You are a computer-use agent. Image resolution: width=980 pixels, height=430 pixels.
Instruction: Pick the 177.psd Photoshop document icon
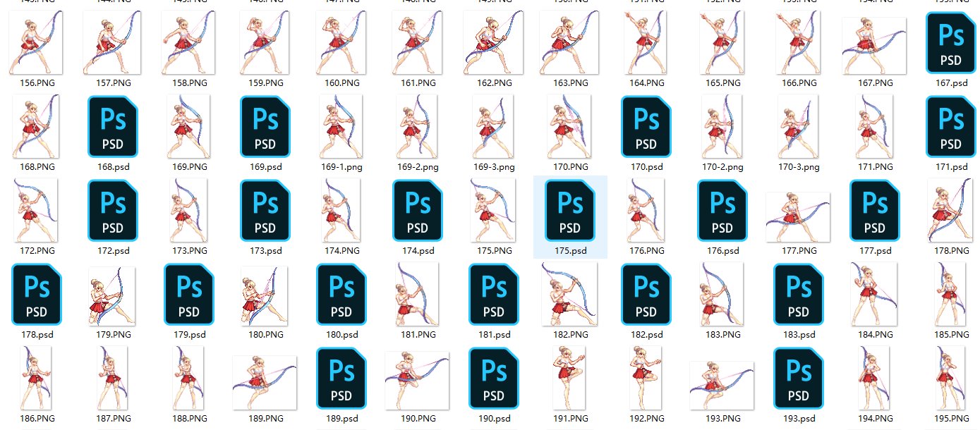[x=875, y=210]
